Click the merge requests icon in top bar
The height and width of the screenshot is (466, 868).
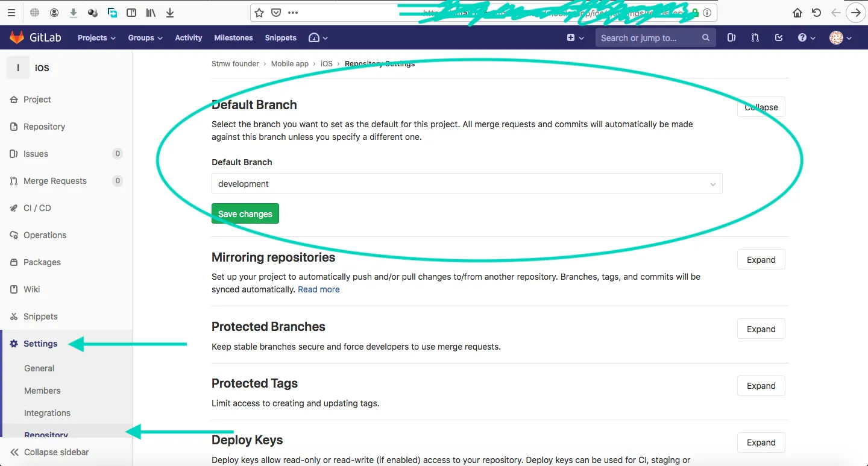click(x=755, y=37)
